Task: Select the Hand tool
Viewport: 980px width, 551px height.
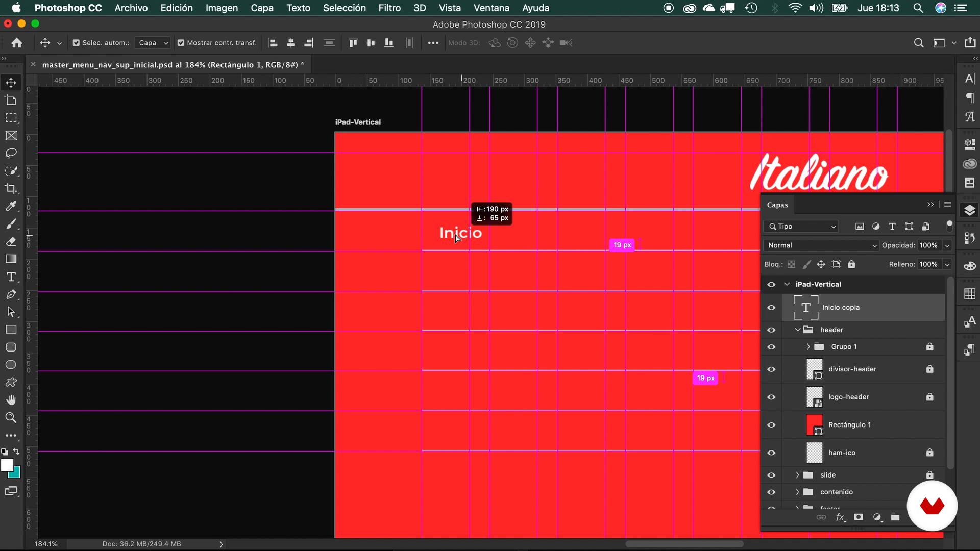Action: pyautogui.click(x=11, y=400)
